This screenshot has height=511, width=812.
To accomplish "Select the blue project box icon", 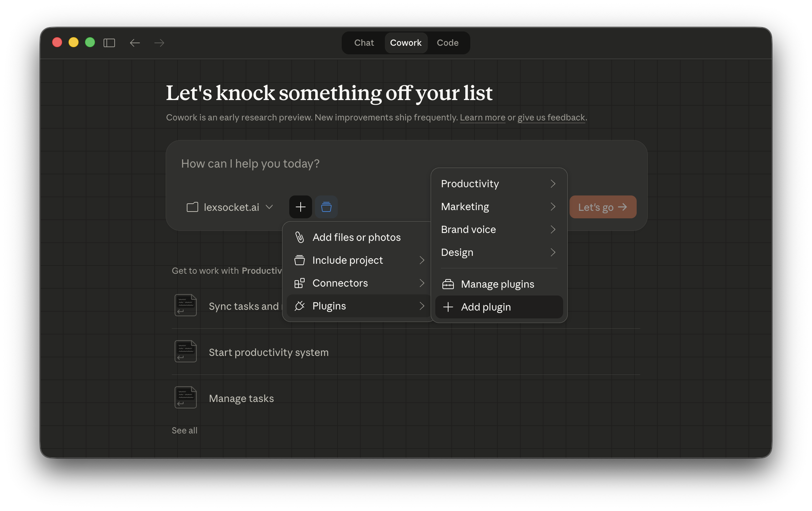I will point(326,207).
